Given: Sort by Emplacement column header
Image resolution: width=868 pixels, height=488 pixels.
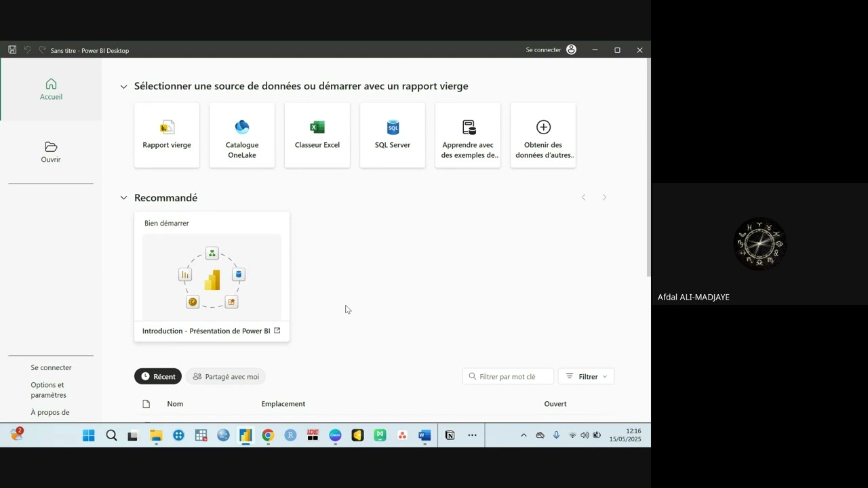Looking at the screenshot, I should point(283,404).
